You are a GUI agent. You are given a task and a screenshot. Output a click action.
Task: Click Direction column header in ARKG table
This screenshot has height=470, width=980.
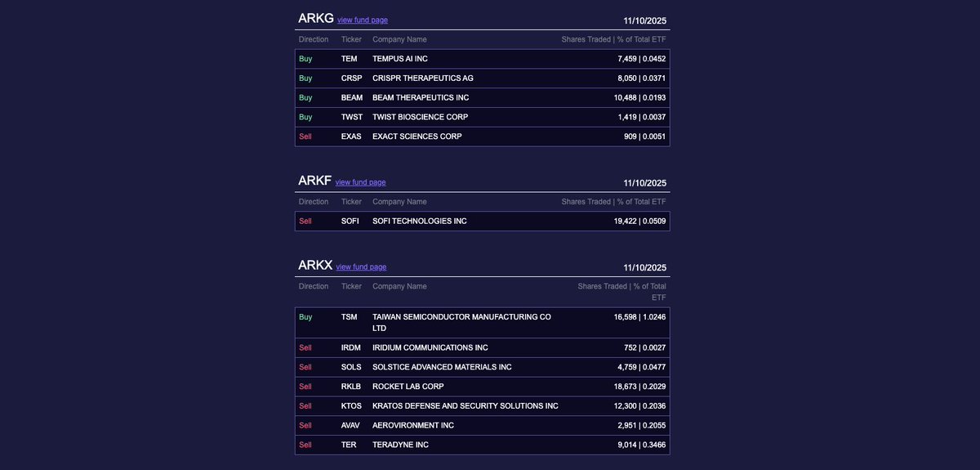point(314,39)
